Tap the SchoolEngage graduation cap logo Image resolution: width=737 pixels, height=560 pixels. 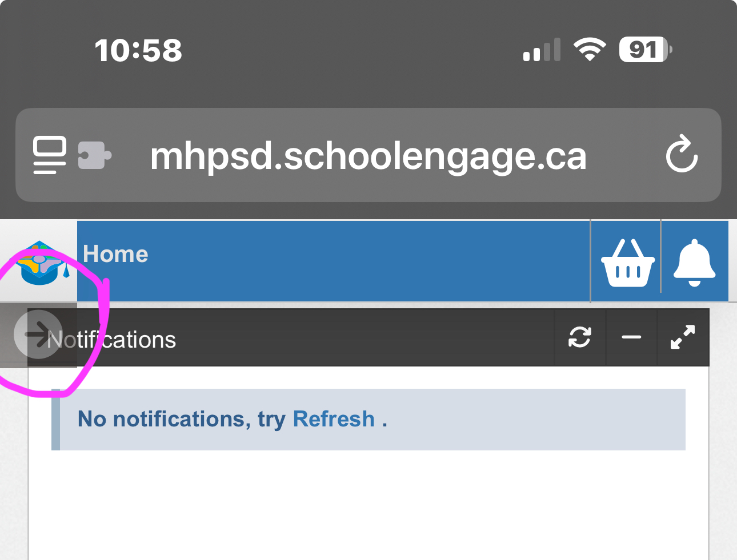[39, 260]
